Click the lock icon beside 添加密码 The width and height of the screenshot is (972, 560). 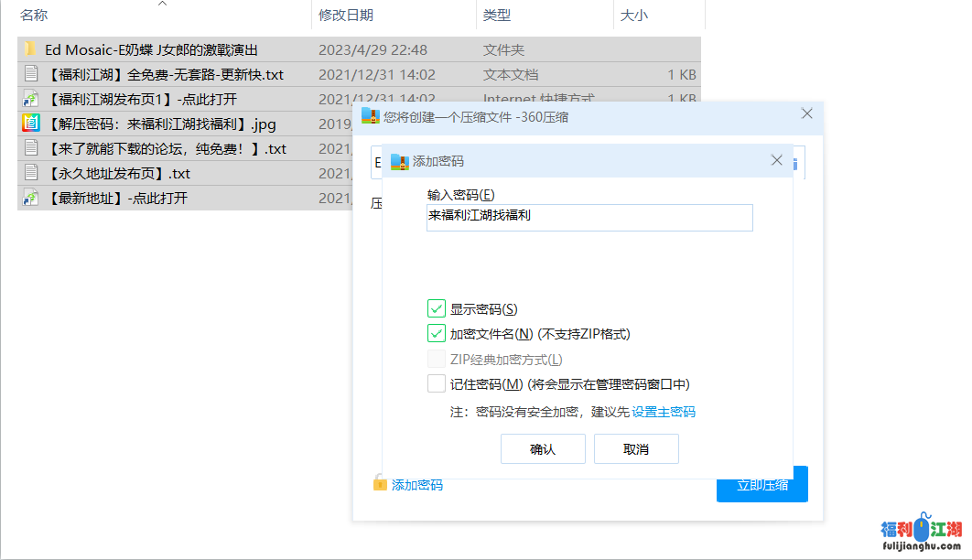(380, 483)
